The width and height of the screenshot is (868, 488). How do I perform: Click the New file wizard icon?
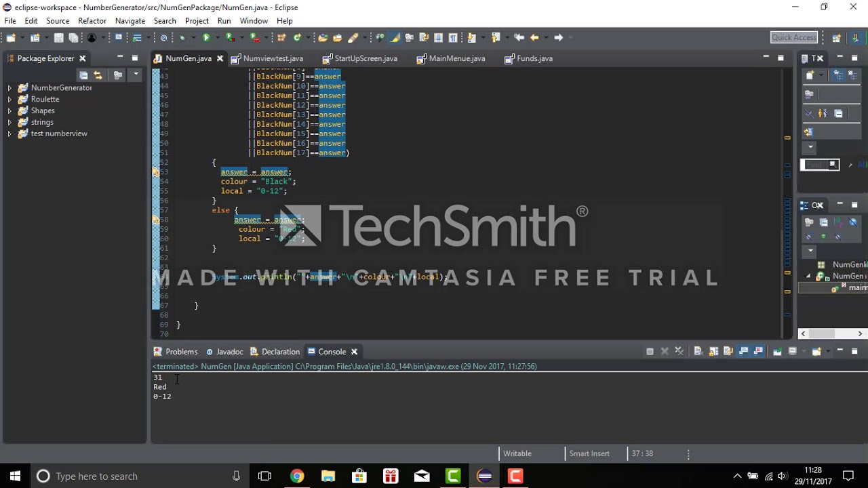10,37
